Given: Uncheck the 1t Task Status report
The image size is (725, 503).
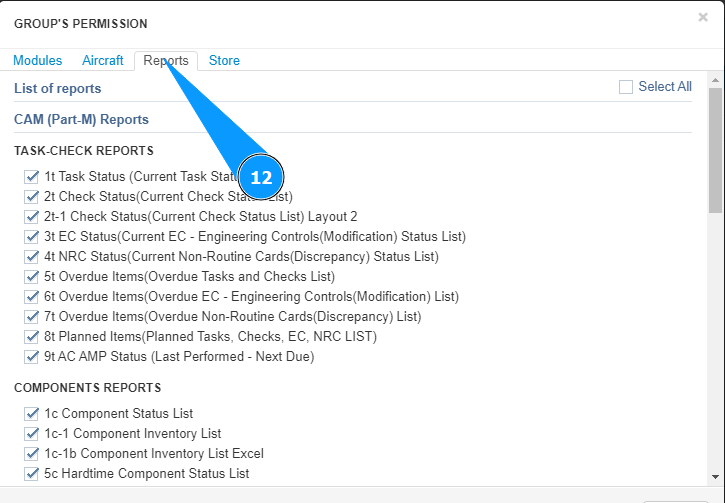Looking at the screenshot, I should click(x=32, y=177).
